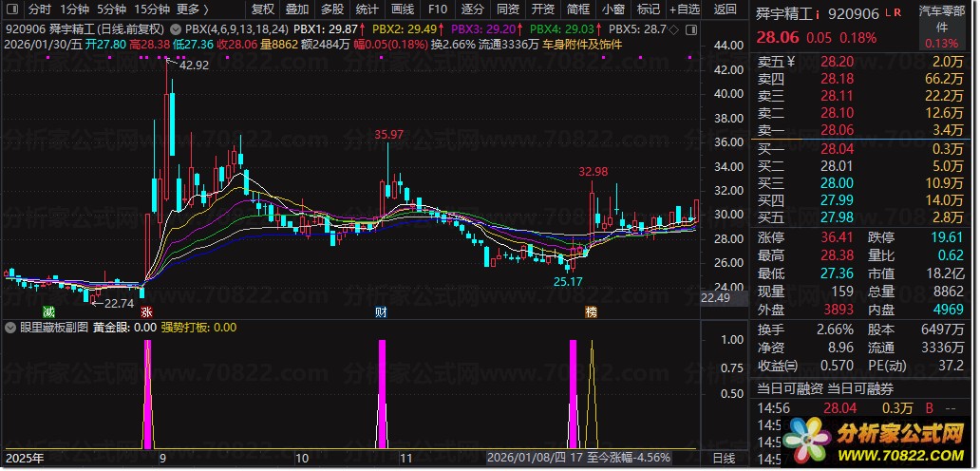The image size is (980, 471).
Task: Click the 日线 period label at bottom
Action: [x=724, y=458]
